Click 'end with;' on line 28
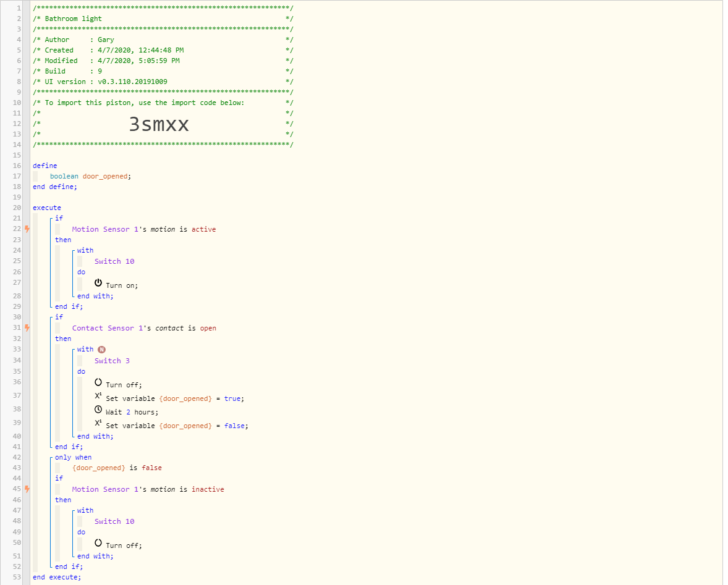The image size is (728, 585). [x=95, y=296]
